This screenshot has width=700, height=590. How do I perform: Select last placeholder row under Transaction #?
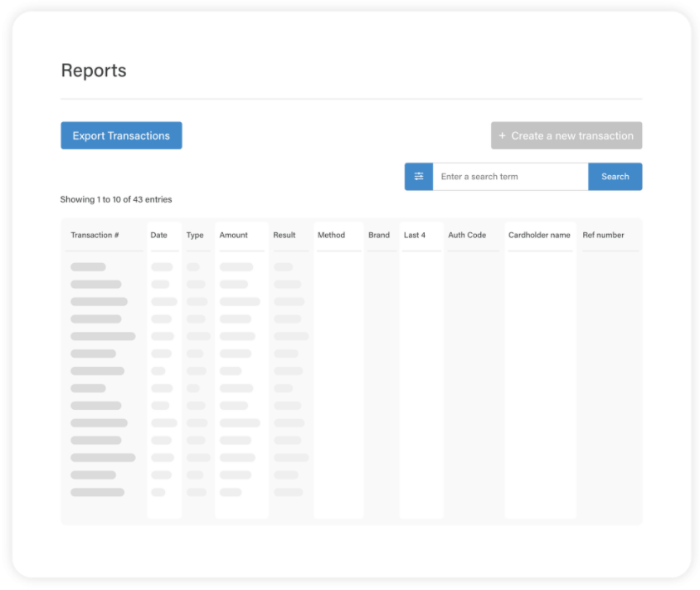[97, 492]
